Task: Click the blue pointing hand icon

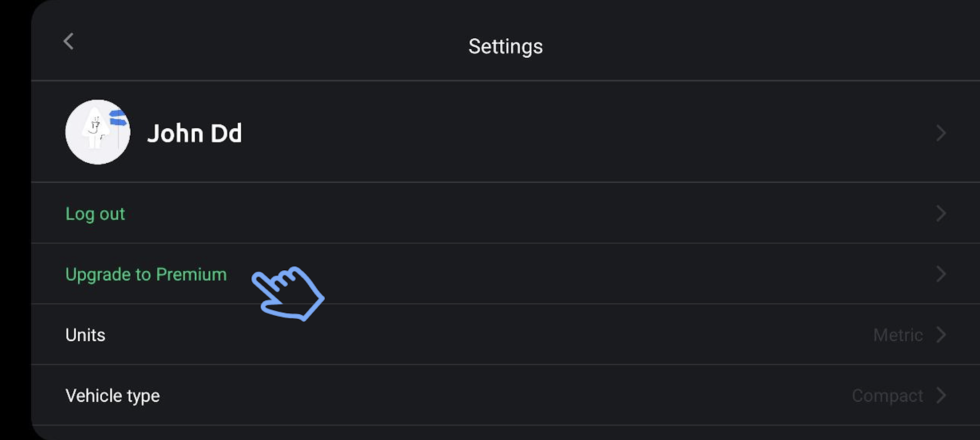Action: tap(288, 293)
